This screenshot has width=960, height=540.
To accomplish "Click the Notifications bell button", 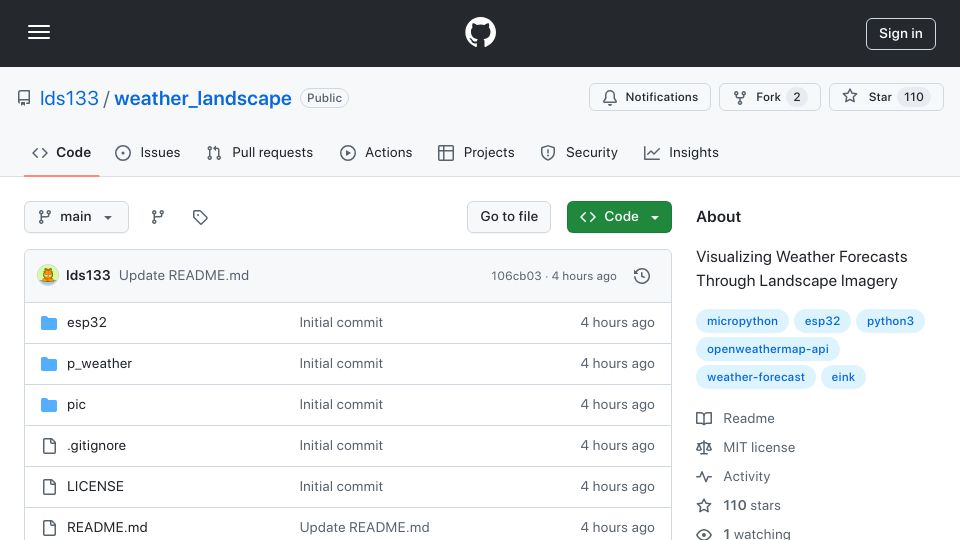I will pos(650,97).
